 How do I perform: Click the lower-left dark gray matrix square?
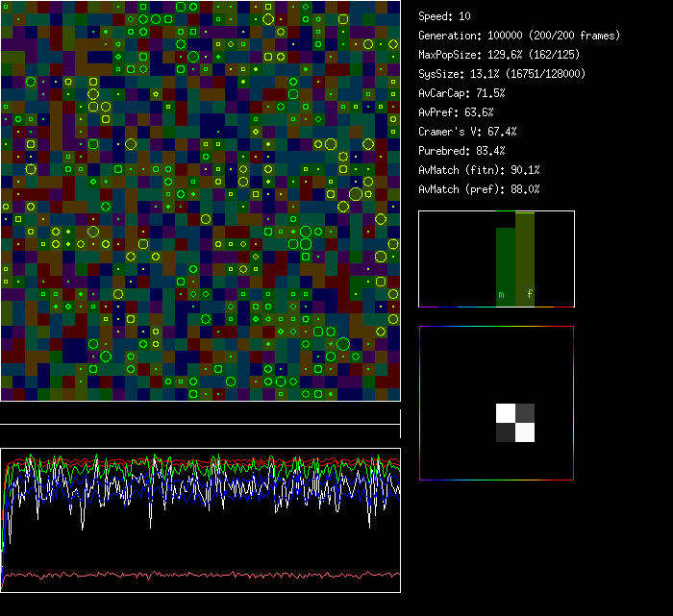506,432
